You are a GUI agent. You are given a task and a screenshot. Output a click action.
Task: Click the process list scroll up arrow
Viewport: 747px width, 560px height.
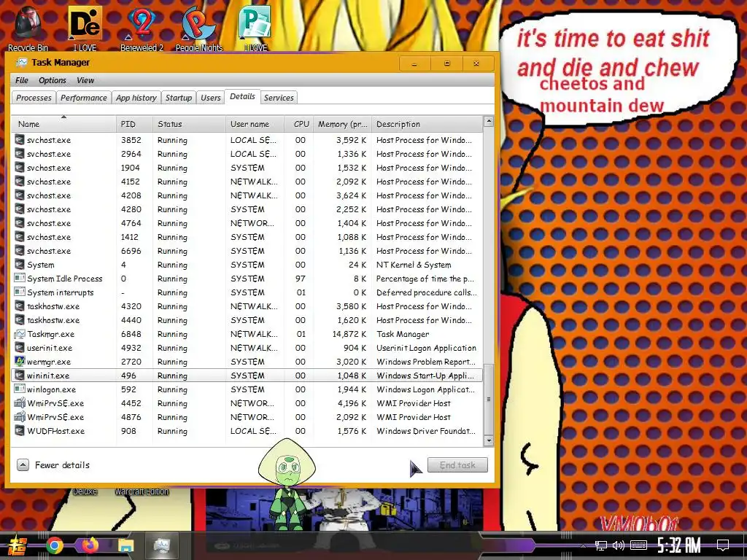(x=488, y=122)
